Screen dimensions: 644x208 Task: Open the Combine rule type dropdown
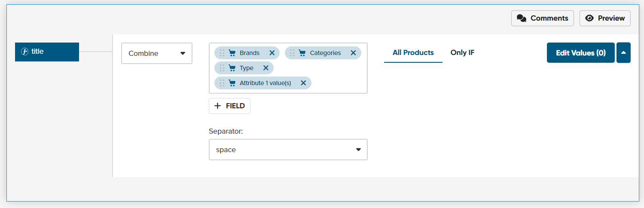click(157, 53)
